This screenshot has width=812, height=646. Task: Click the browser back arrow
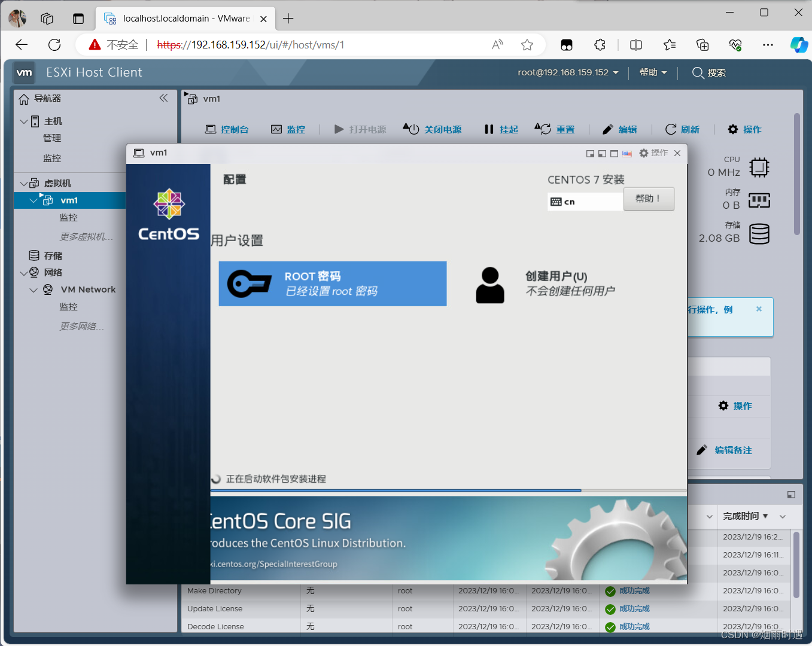(22, 45)
